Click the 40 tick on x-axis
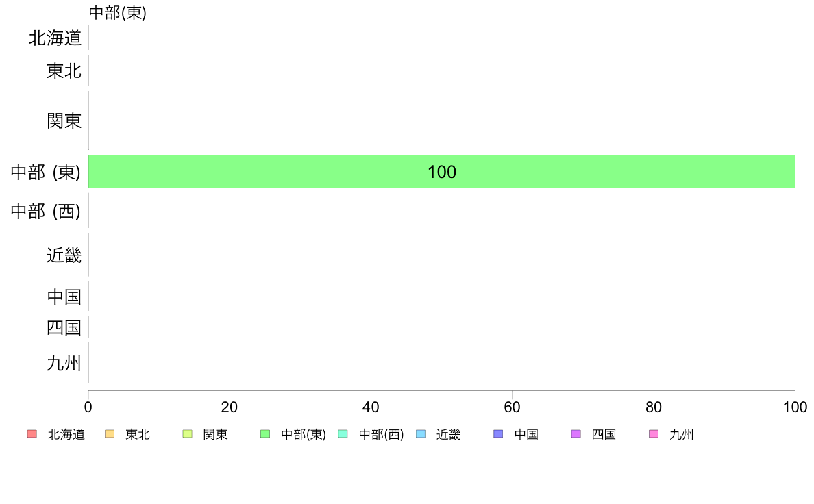This screenshot has width=814, height=504. [x=371, y=407]
